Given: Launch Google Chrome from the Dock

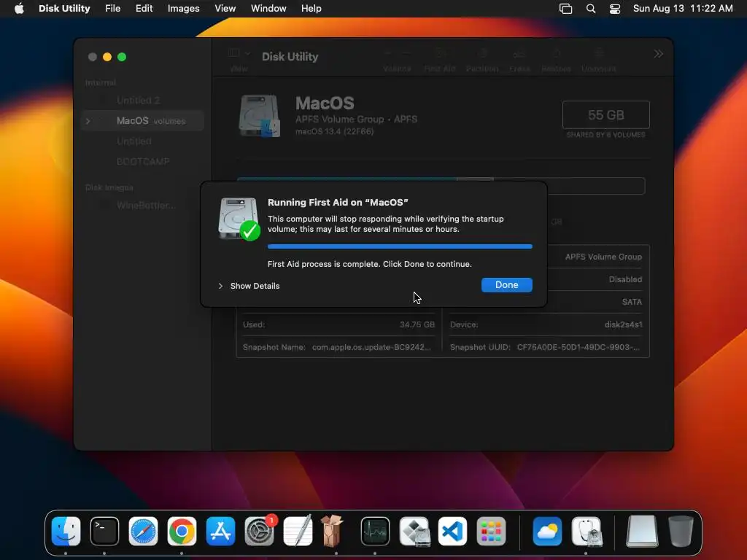Looking at the screenshot, I should (x=182, y=531).
